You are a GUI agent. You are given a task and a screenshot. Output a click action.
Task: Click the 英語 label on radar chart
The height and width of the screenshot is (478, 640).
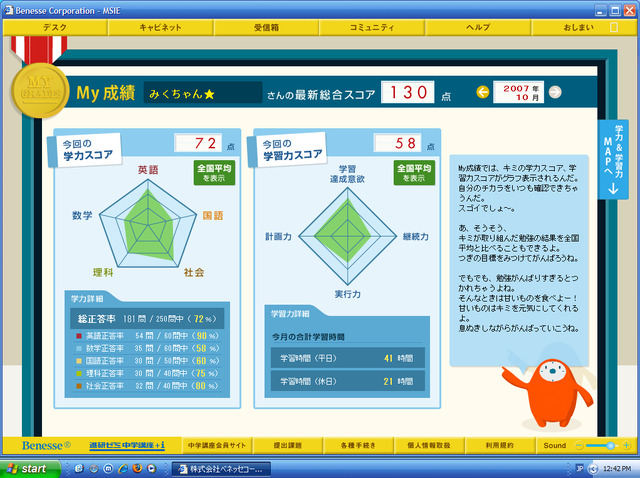click(148, 170)
